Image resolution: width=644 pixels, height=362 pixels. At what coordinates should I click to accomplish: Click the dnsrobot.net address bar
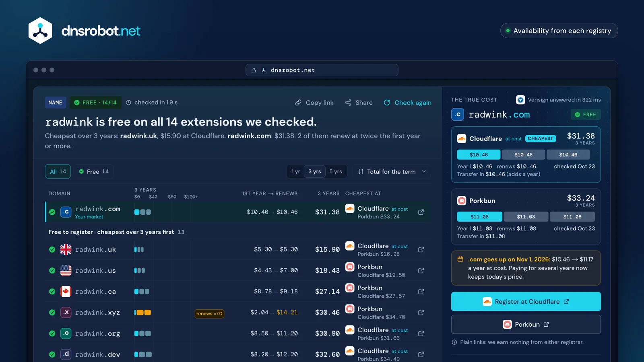click(x=322, y=70)
